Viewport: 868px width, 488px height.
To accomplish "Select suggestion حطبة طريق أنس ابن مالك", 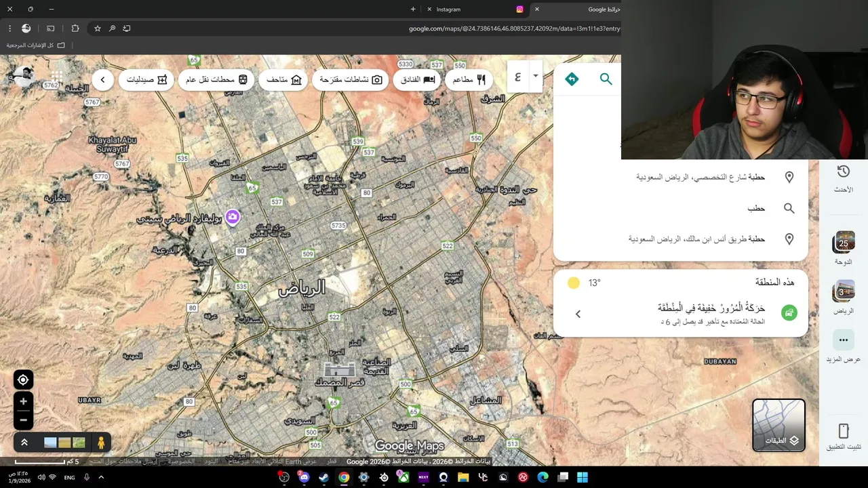I will [681, 239].
